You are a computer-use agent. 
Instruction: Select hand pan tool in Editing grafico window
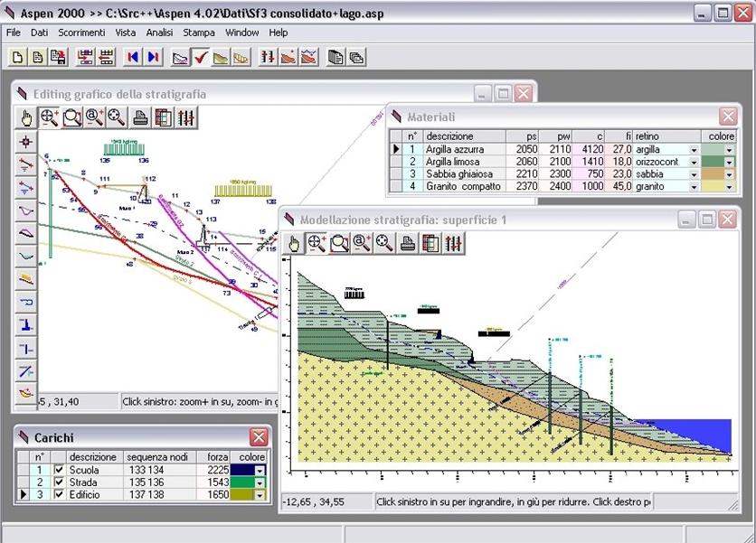coord(26,117)
